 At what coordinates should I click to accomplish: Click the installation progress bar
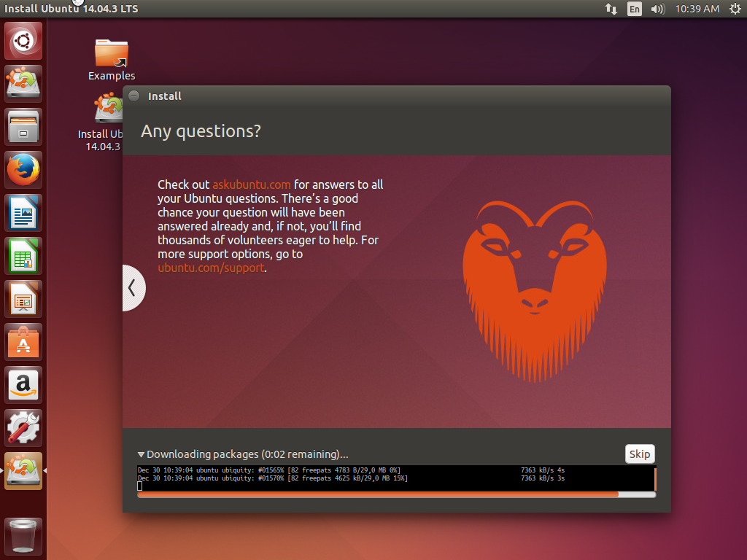coord(396,495)
